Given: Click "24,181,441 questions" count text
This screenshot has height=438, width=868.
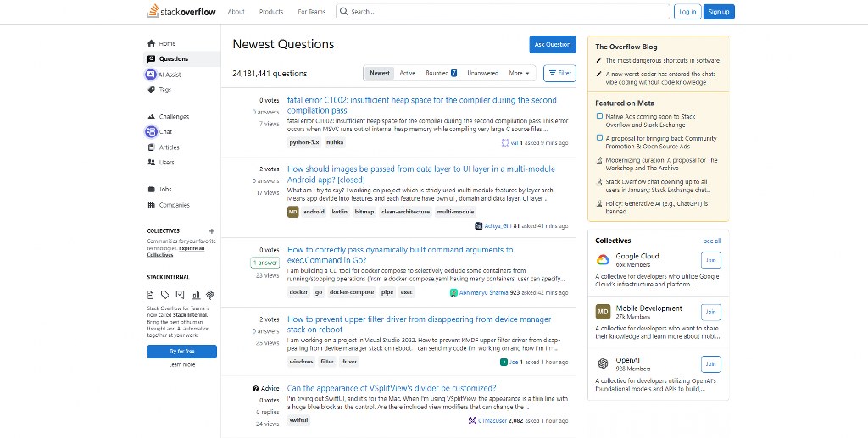Looking at the screenshot, I should click(270, 74).
